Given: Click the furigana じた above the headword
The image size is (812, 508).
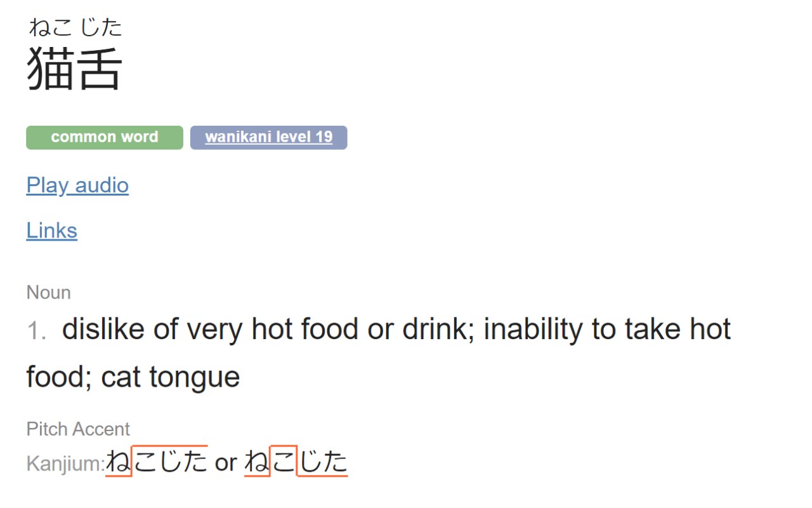Looking at the screenshot, I should click(100, 28).
